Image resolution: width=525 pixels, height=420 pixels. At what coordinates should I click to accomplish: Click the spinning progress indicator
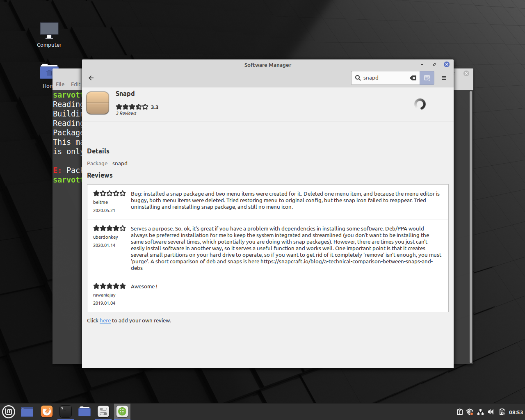coord(420,105)
